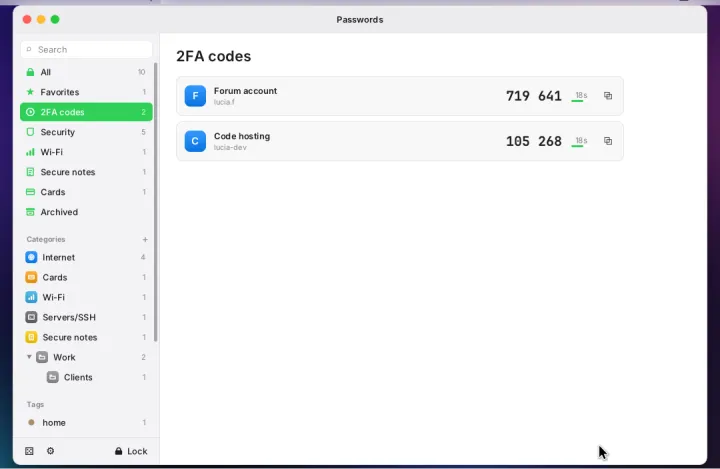Viewport: 720px width, 469px height.
Task: Open the Archived section
Action: 86,212
